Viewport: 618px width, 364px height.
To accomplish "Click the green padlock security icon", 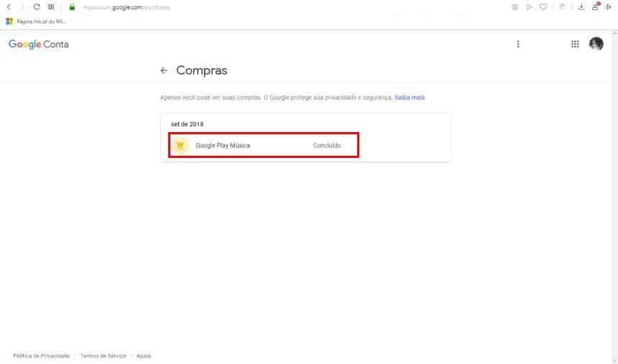I will coord(72,7).
